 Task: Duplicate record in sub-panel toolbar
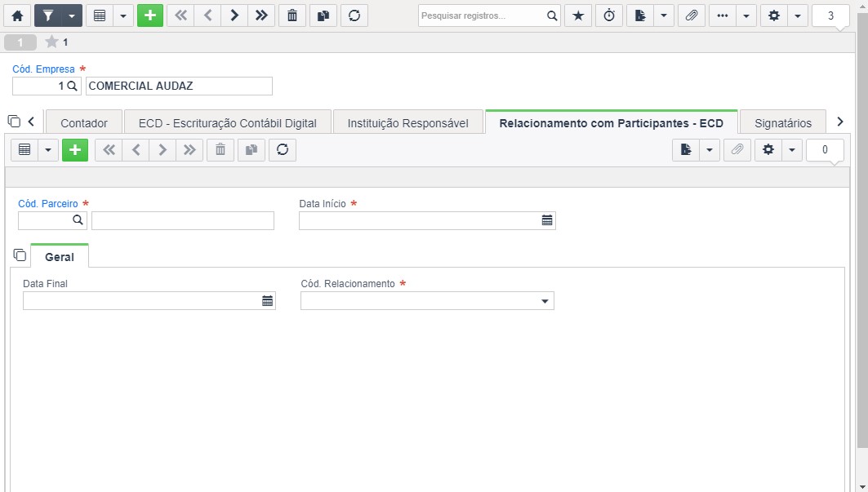tap(251, 149)
